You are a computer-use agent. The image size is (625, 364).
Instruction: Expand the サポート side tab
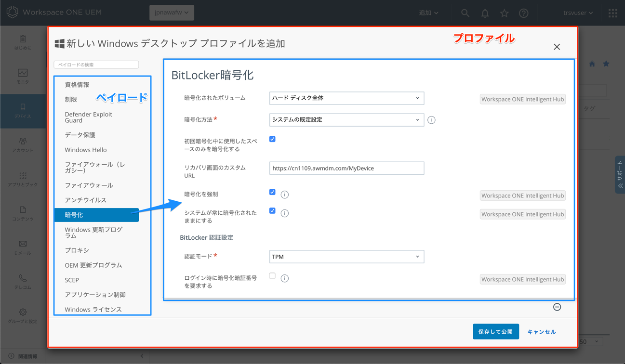(620, 175)
